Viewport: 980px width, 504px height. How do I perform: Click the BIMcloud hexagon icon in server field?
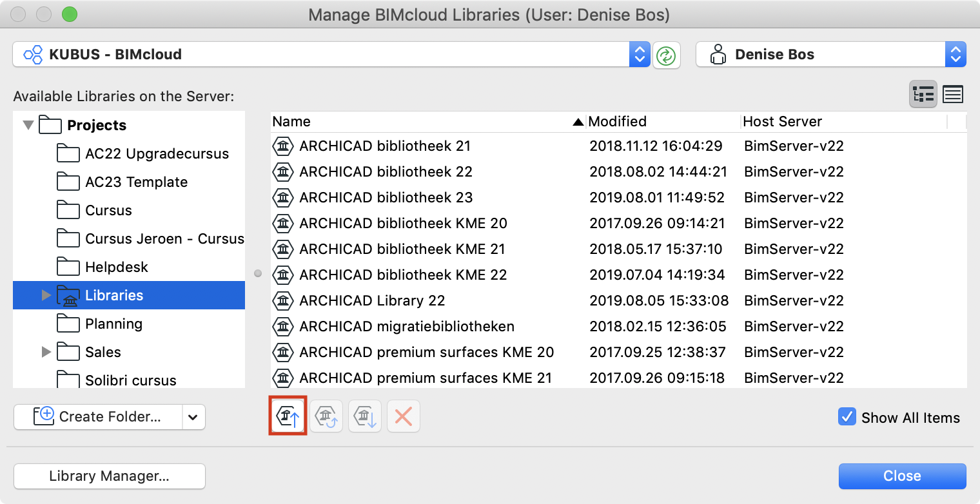click(33, 55)
